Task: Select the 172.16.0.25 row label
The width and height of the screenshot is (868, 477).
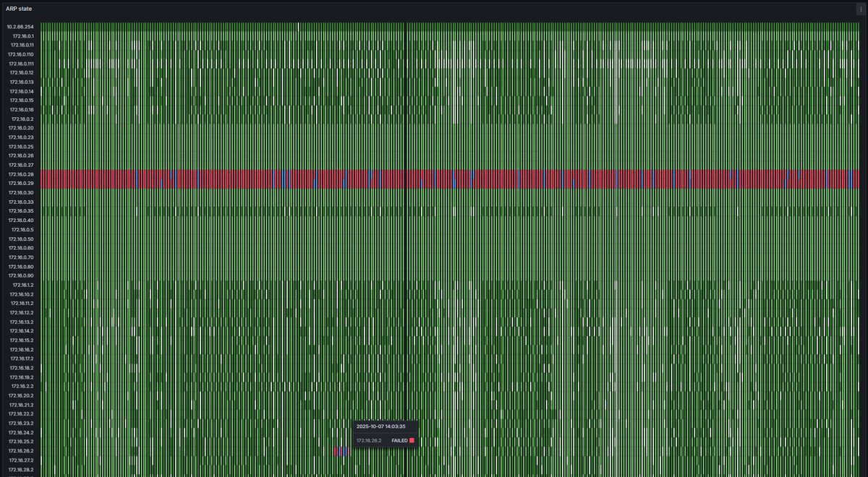Action: [21, 147]
